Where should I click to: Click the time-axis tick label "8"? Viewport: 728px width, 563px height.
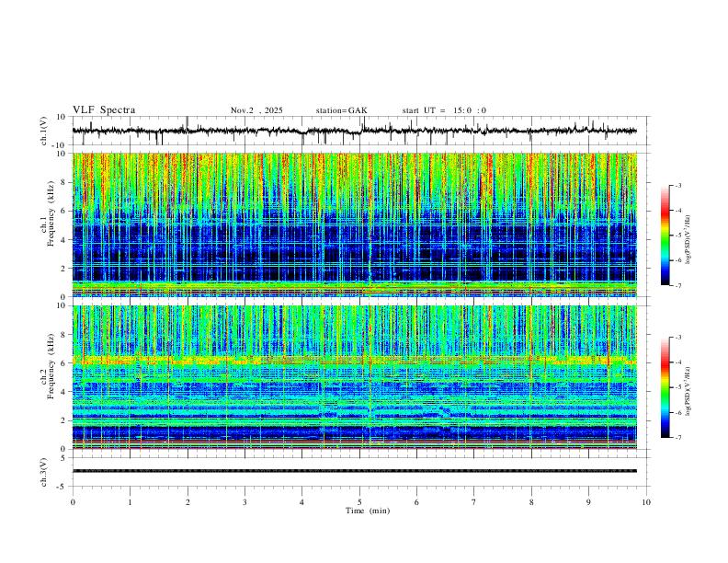point(531,502)
